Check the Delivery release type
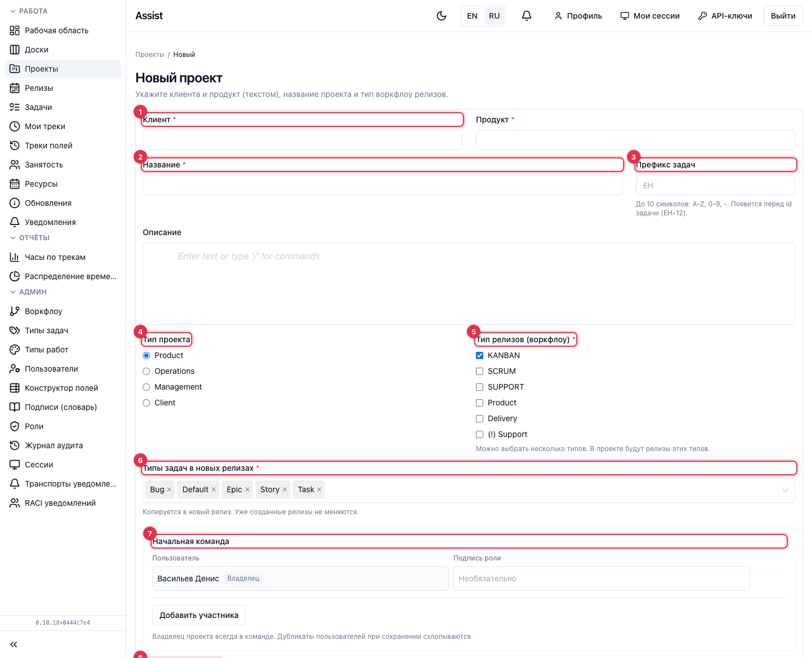 [480, 418]
